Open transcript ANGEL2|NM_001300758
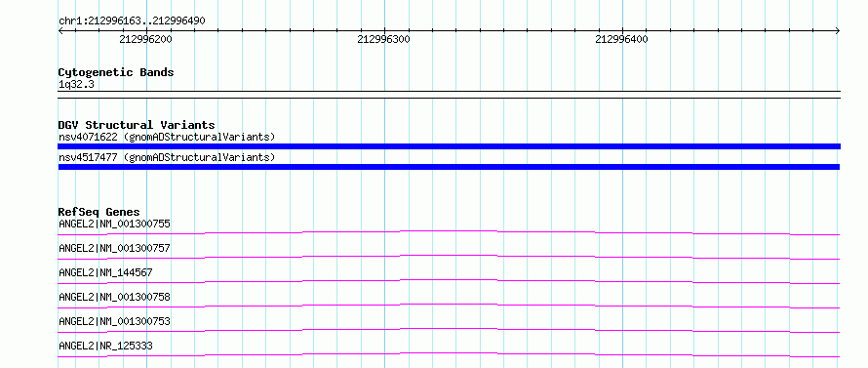The image size is (868, 368). [x=114, y=297]
